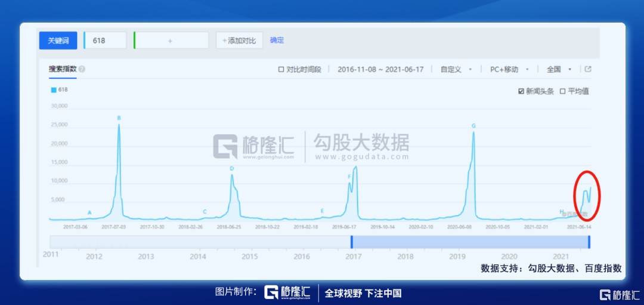Expand the 自定义 period dropdown
This screenshot has height=305, width=644.
click(456, 69)
